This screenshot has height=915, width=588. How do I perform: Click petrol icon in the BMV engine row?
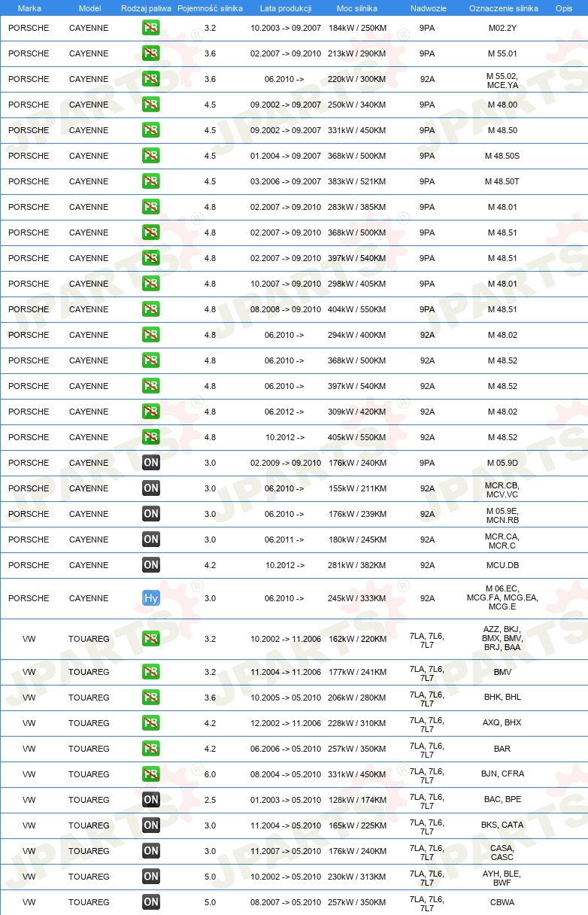pyautogui.click(x=151, y=672)
